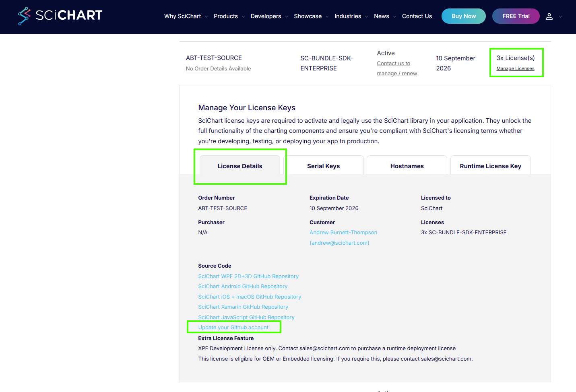Switch to the Hostnames tab
The width and height of the screenshot is (576, 392).
pyautogui.click(x=407, y=165)
